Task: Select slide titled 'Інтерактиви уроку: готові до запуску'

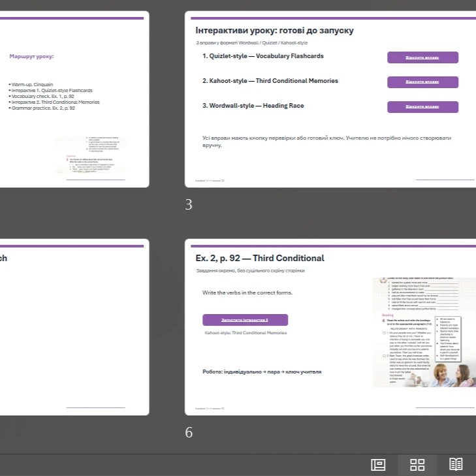Action: (330, 99)
